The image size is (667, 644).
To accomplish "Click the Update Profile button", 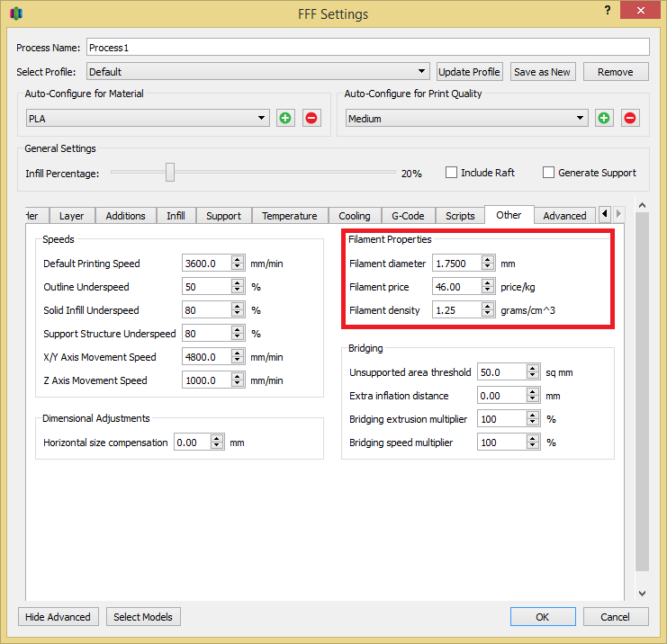I will point(469,71).
